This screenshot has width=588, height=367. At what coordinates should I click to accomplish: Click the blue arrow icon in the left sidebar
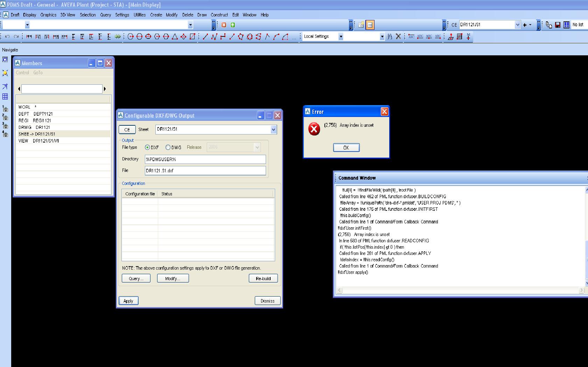click(5, 86)
